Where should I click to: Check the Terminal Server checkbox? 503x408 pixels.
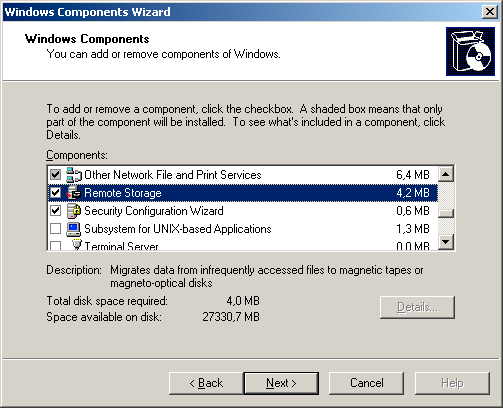[55, 246]
